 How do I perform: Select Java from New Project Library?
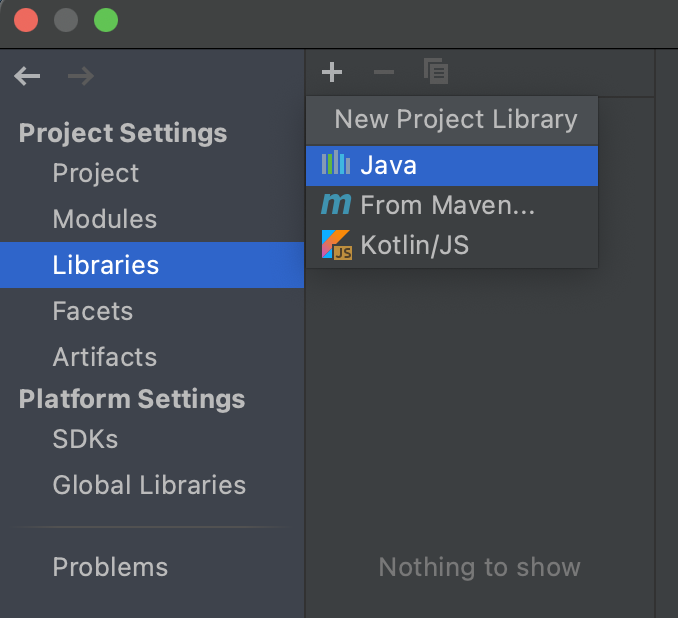pyautogui.click(x=388, y=165)
